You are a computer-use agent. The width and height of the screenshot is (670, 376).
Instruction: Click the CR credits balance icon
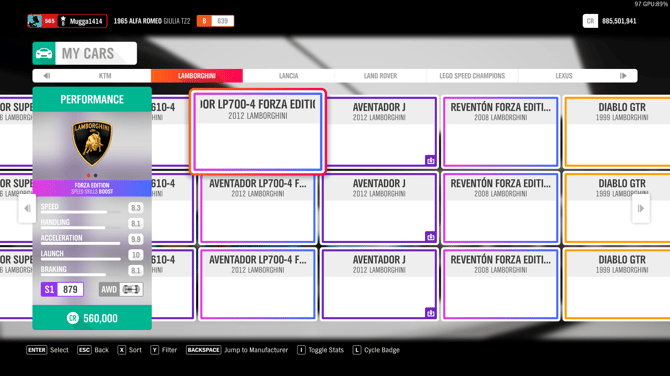coord(590,21)
